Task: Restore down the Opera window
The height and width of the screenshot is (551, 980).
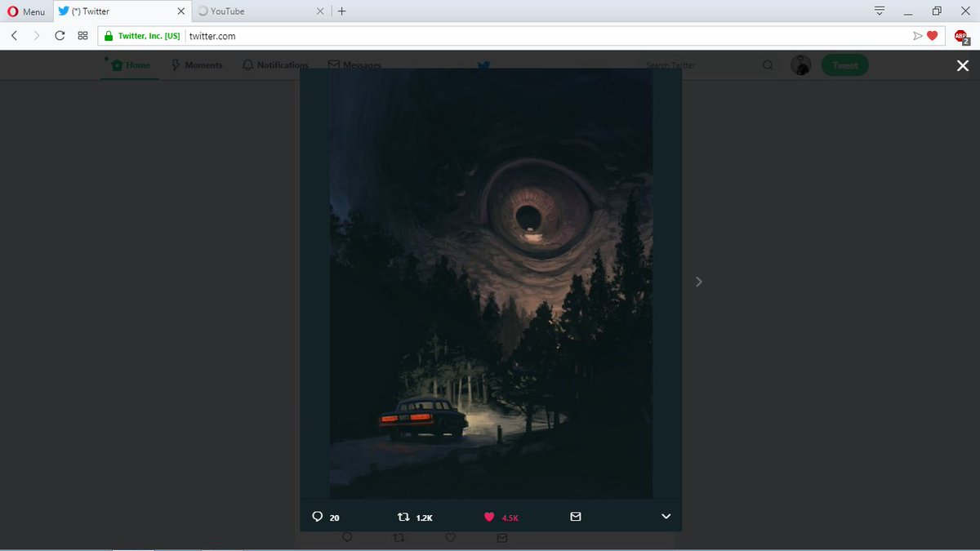Action: pos(937,11)
